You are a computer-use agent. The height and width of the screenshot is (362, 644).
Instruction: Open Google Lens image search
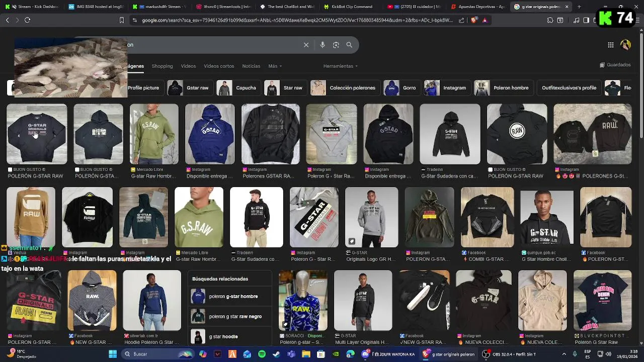pyautogui.click(x=336, y=45)
